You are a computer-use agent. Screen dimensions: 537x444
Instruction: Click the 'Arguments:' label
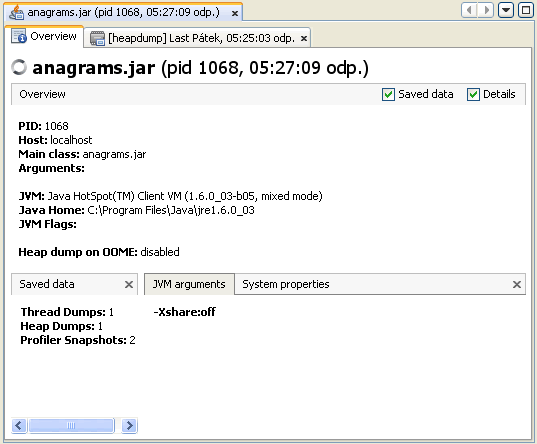51,169
